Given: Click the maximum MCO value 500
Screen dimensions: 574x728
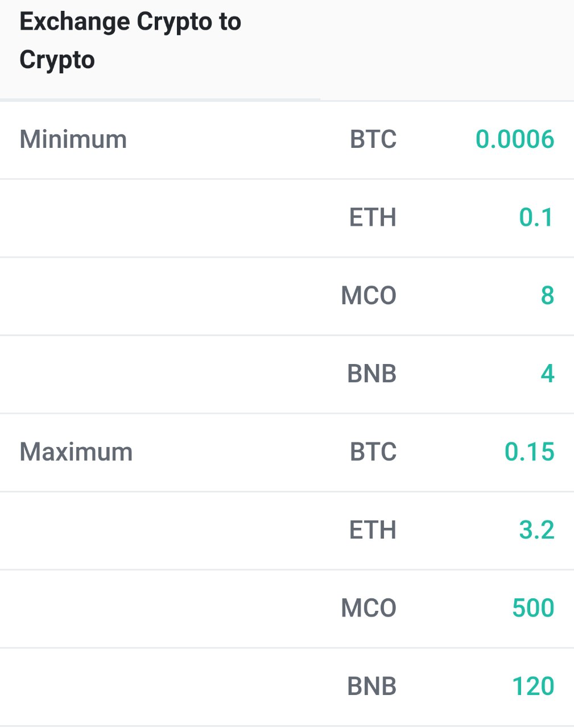Looking at the screenshot, I should (532, 608).
